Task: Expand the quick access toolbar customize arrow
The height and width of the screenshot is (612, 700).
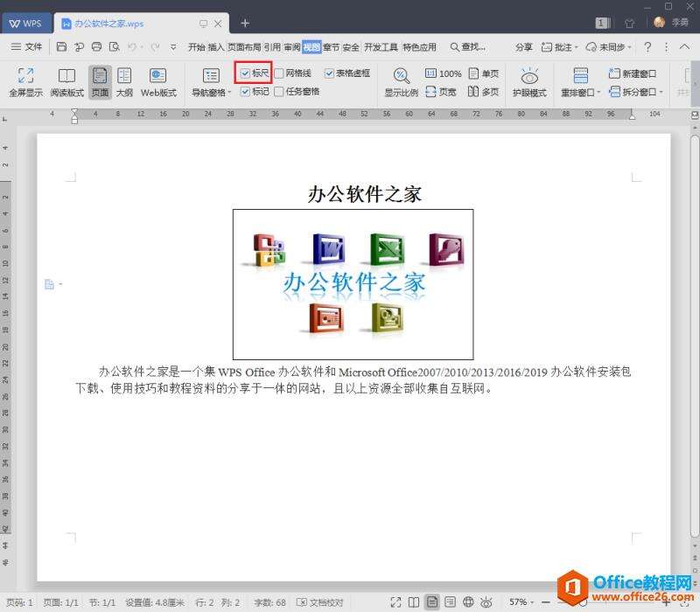Action: [x=173, y=46]
